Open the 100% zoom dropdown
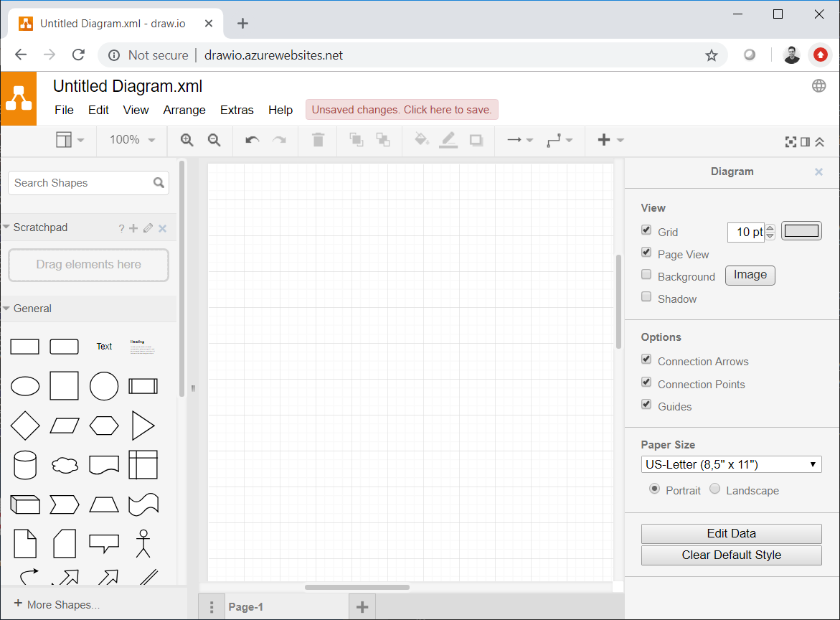 point(132,140)
